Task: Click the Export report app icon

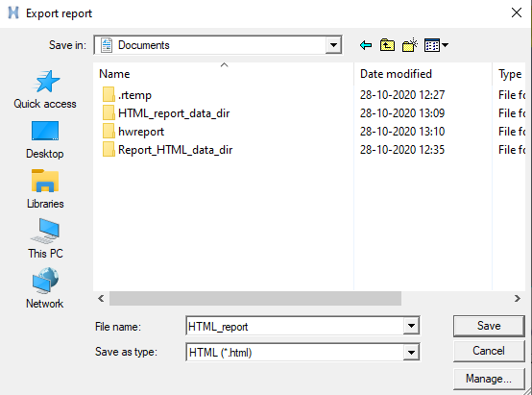Action: coord(13,12)
